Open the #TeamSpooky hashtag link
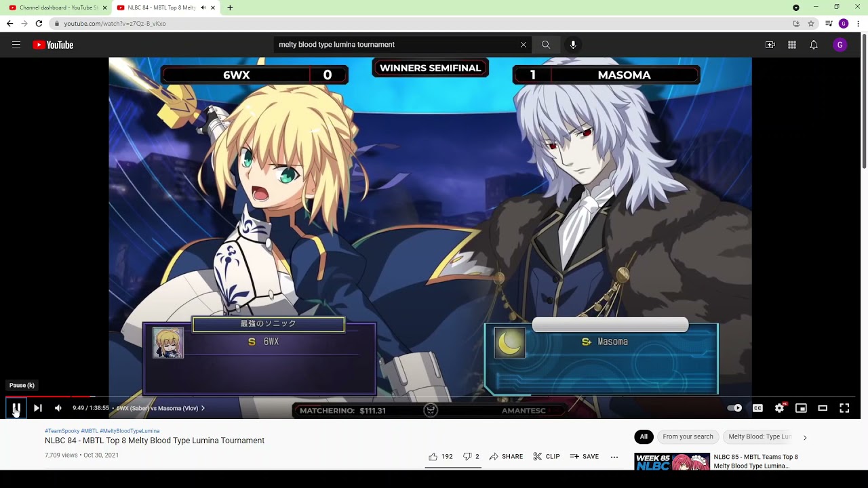Viewport: 868px width, 488px height. point(62,431)
